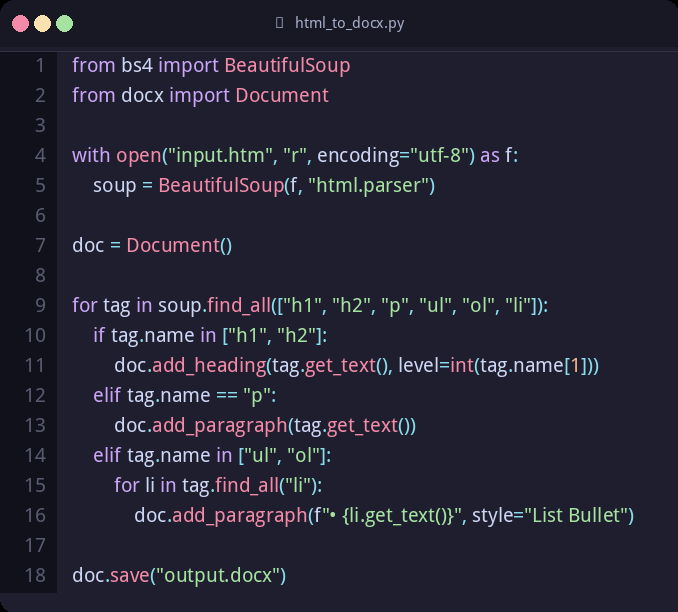The width and height of the screenshot is (678, 612).
Task: Click line number 4 in gutter
Action: pos(40,156)
